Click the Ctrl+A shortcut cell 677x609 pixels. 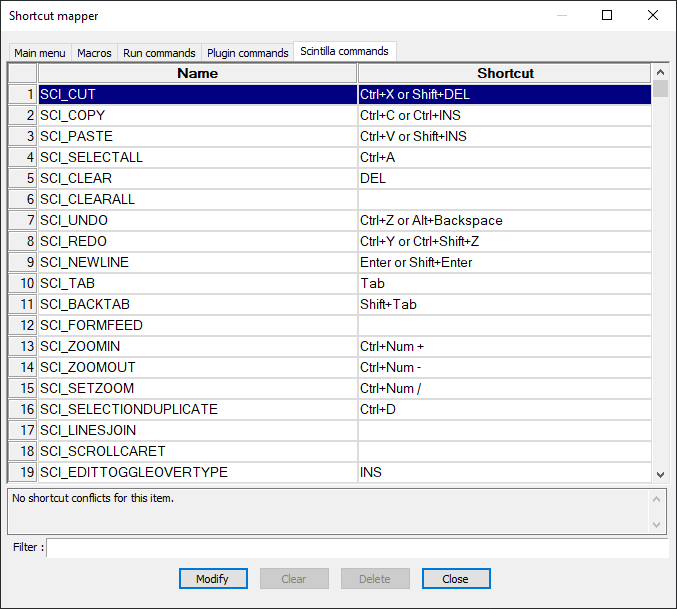coord(505,157)
